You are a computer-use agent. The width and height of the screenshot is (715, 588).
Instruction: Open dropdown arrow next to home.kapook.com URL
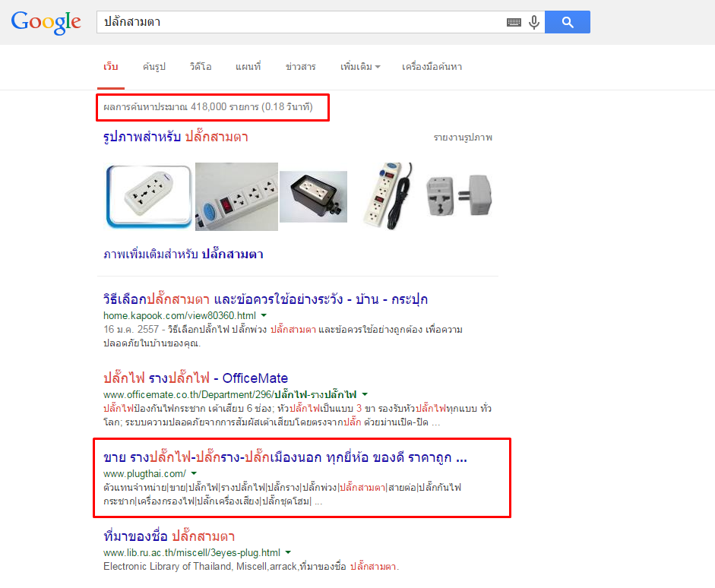point(264,315)
